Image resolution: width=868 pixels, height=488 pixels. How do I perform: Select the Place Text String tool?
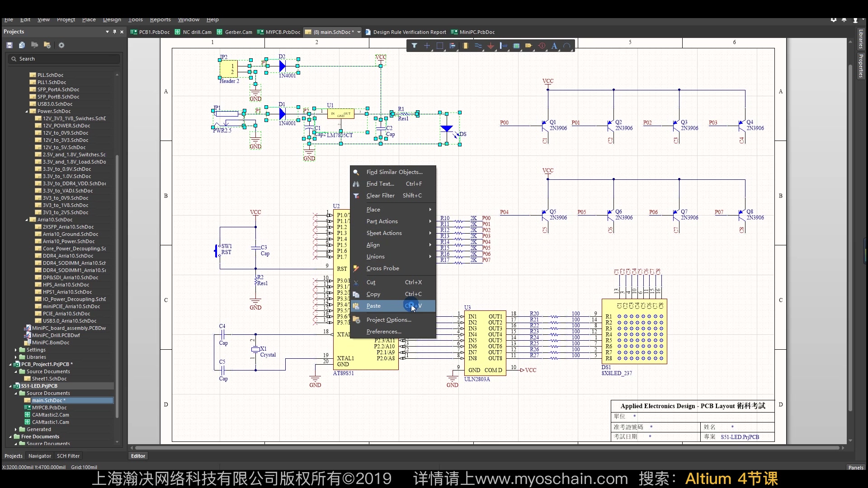pyautogui.click(x=554, y=45)
